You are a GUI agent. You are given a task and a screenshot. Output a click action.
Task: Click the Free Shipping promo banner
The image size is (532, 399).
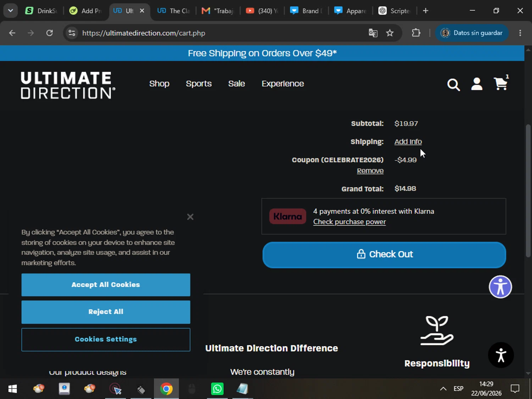tap(262, 53)
